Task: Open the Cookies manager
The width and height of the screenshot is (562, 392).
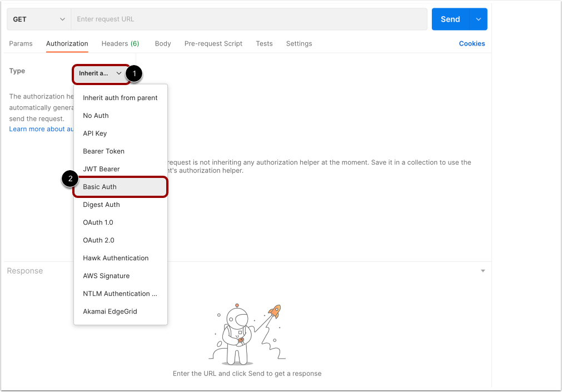Action: (x=471, y=43)
